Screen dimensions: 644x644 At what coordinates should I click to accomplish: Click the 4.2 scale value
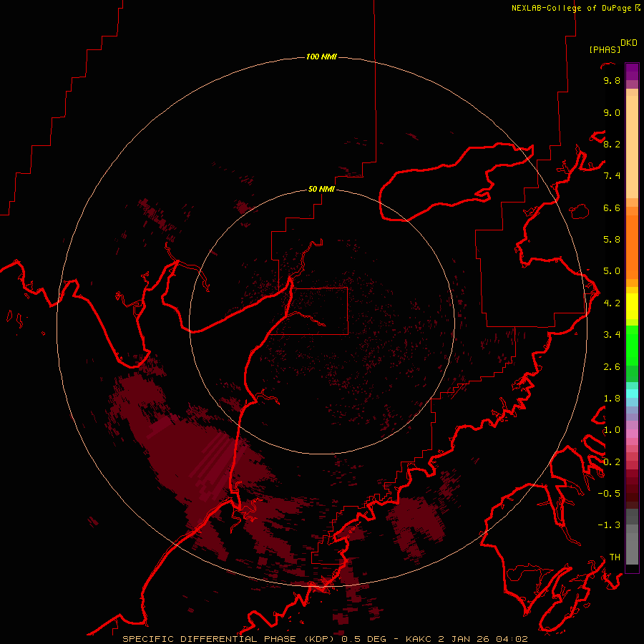[x=612, y=303]
